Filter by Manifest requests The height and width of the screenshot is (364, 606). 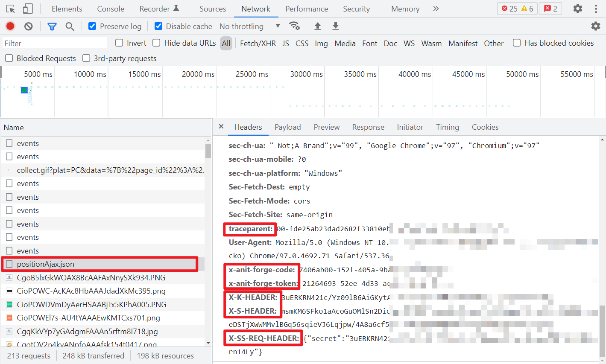click(463, 43)
